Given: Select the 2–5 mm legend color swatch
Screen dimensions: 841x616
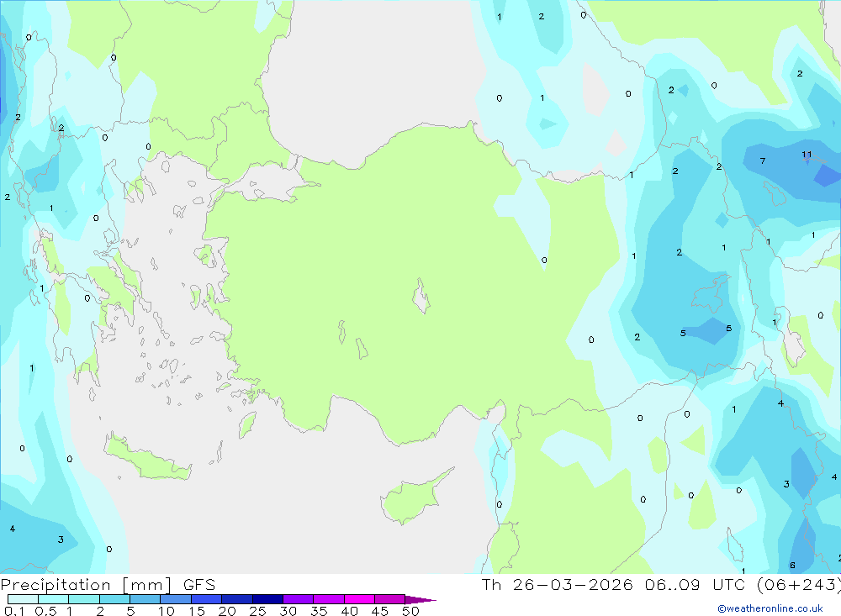Looking at the screenshot, I should (114, 599).
